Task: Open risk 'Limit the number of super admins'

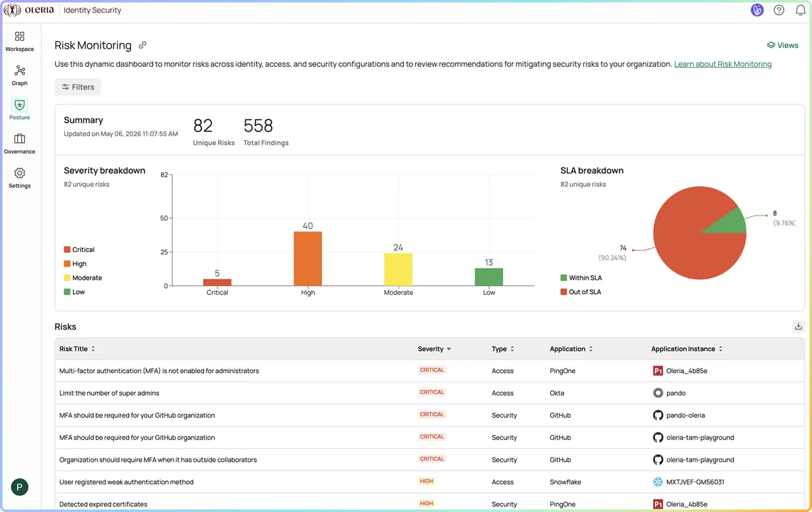Action: pos(109,393)
